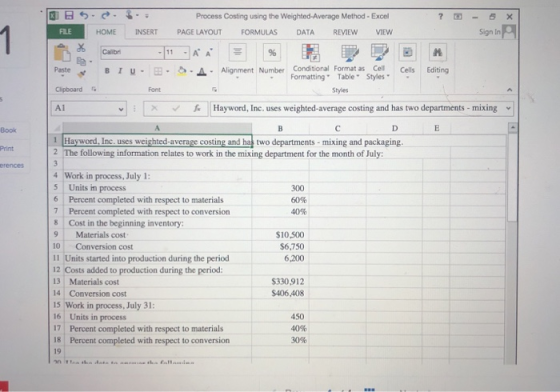Image resolution: width=560 pixels, height=392 pixels.
Task: Open the Cells group button
Action: (x=407, y=61)
